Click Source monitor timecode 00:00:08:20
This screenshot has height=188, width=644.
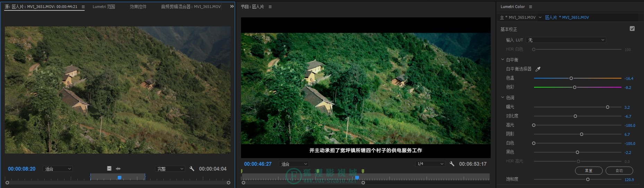(x=22, y=169)
